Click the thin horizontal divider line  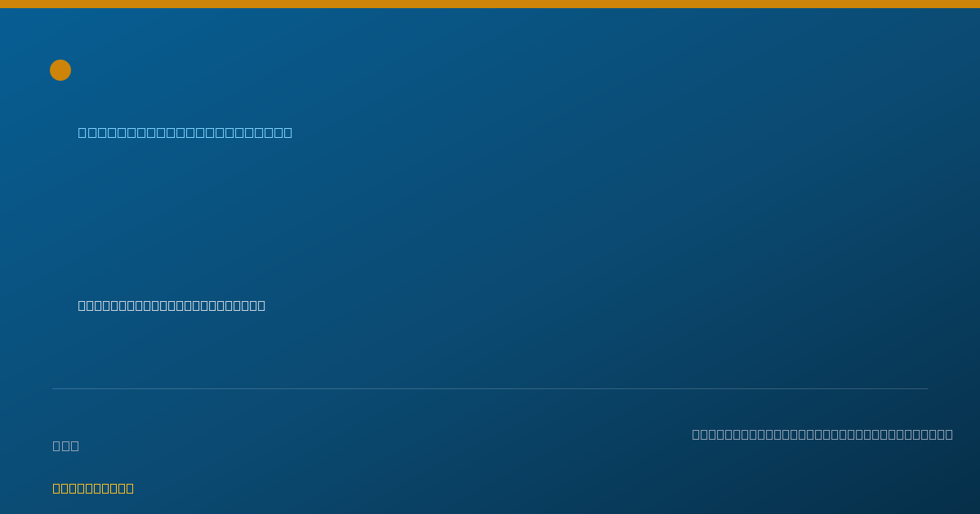490,388
